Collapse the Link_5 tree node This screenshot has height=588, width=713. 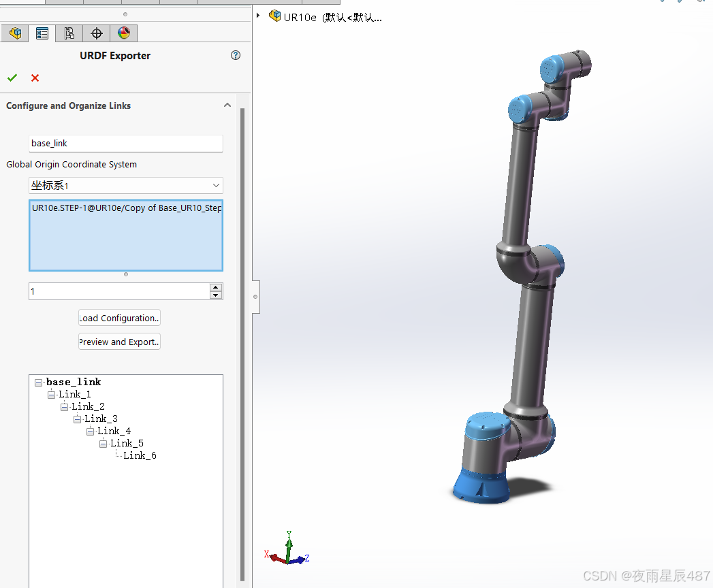[x=104, y=444]
